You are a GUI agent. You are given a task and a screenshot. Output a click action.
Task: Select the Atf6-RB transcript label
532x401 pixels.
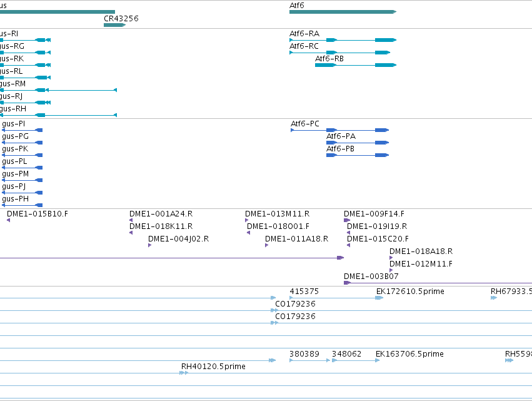tap(329, 59)
